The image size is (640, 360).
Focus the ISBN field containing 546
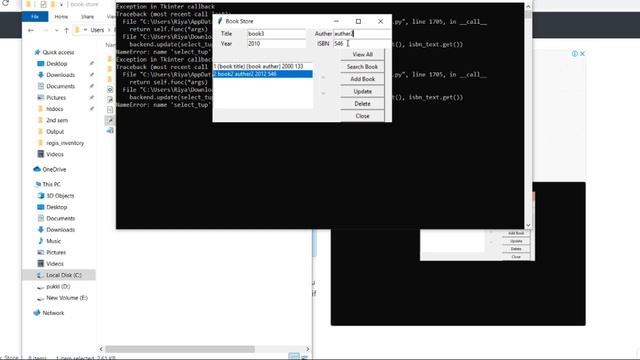click(362, 43)
